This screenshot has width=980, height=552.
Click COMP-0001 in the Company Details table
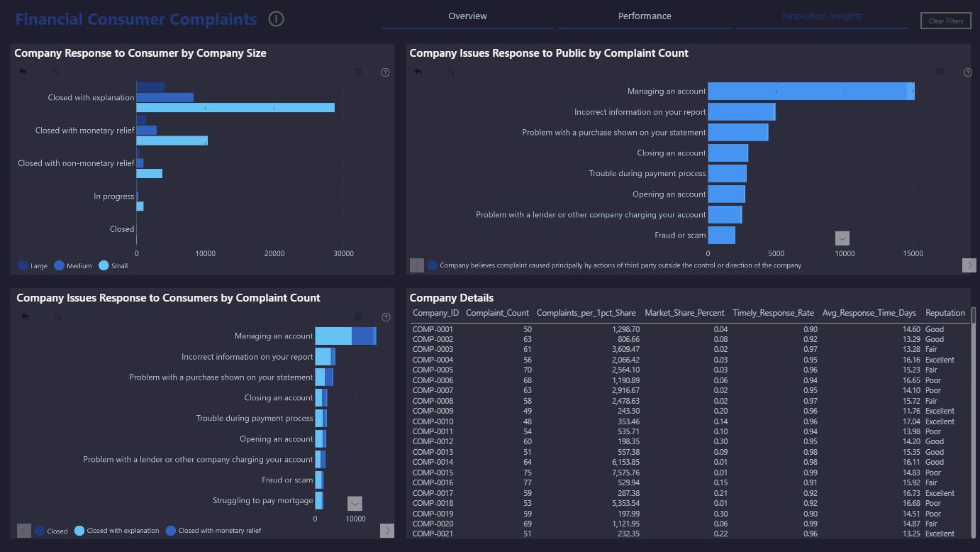click(x=433, y=329)
